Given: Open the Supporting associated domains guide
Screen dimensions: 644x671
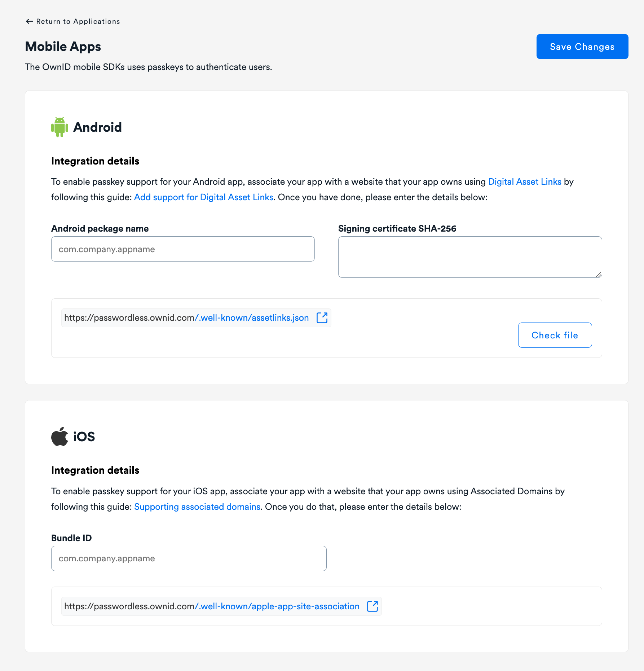Looking at the screenshot, I should tap(197, 506).
